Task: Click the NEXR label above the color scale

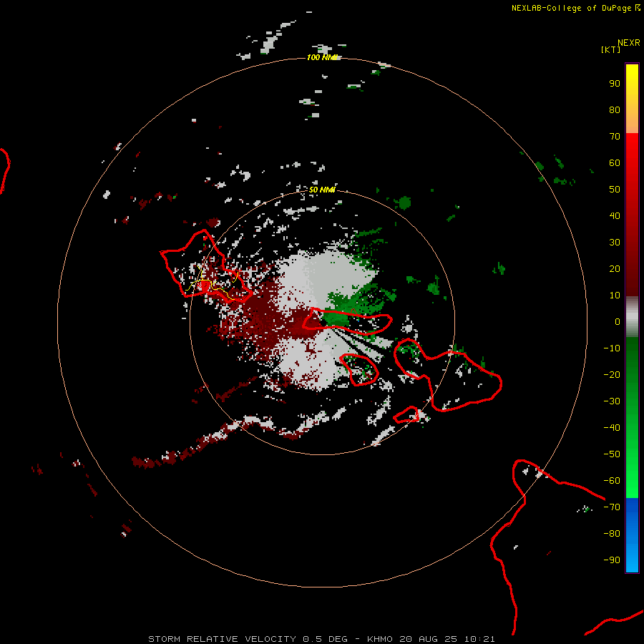Action: pyautogui.click(x=629, y=43)
